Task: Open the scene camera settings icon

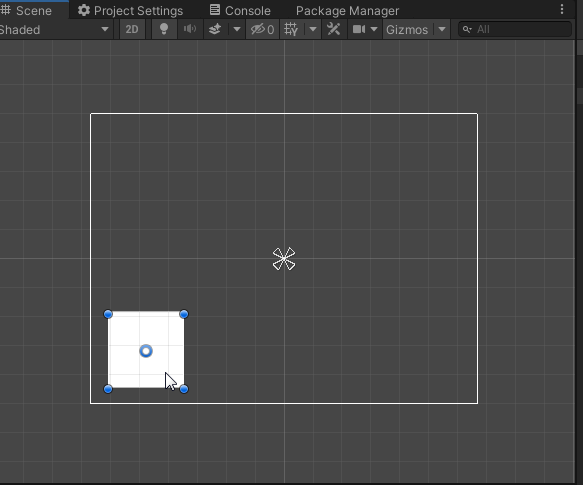Action: point(359,29)
